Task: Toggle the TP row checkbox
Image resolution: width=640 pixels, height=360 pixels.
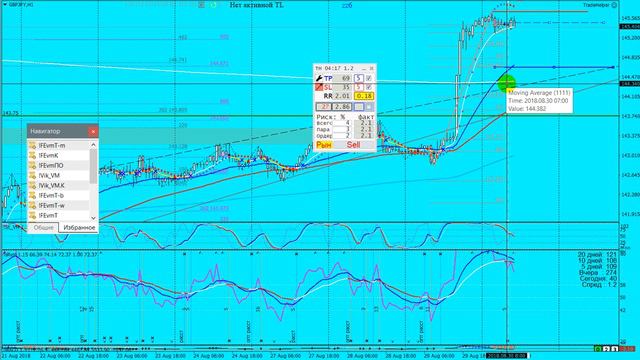Action: [369, 78]
